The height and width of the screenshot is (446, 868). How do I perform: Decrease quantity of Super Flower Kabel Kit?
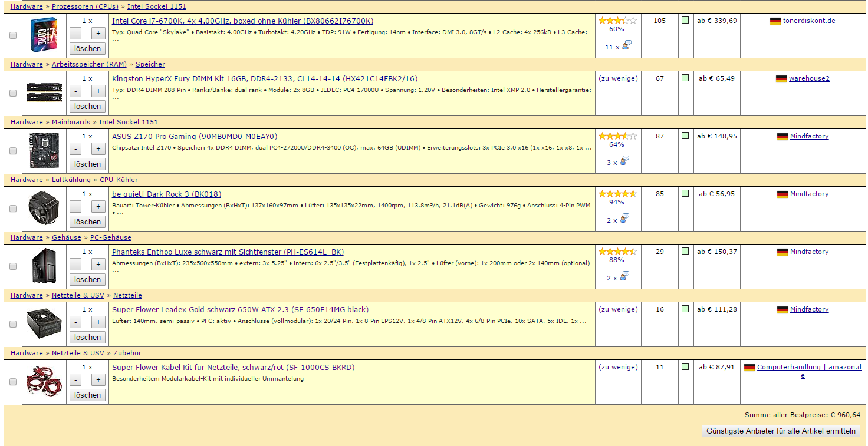pyautogui.click(x=75, y=380)
